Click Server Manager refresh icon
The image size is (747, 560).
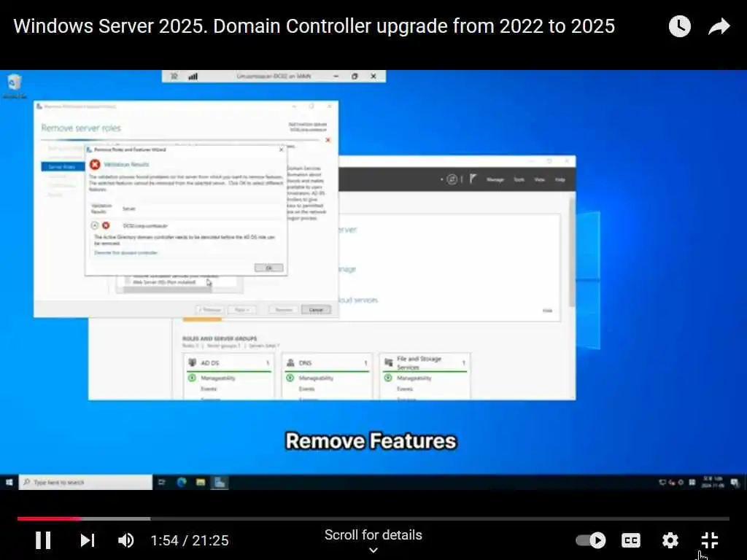coord(452,179)
